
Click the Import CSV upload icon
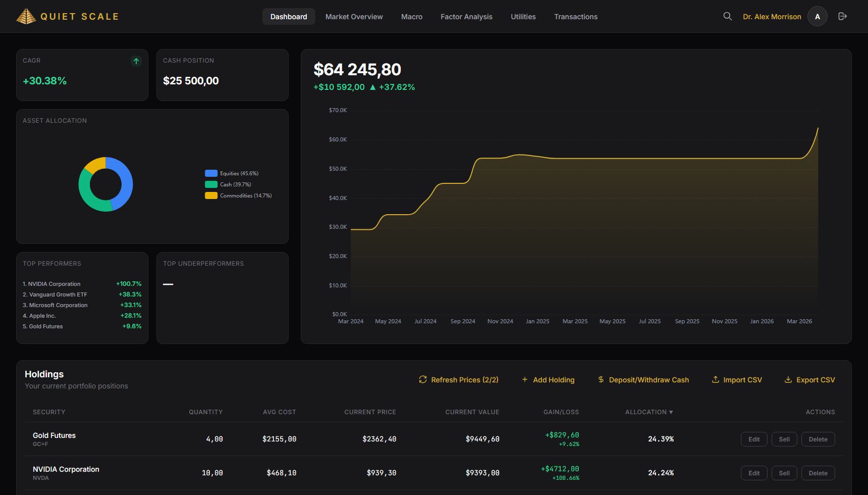[716, 379]
